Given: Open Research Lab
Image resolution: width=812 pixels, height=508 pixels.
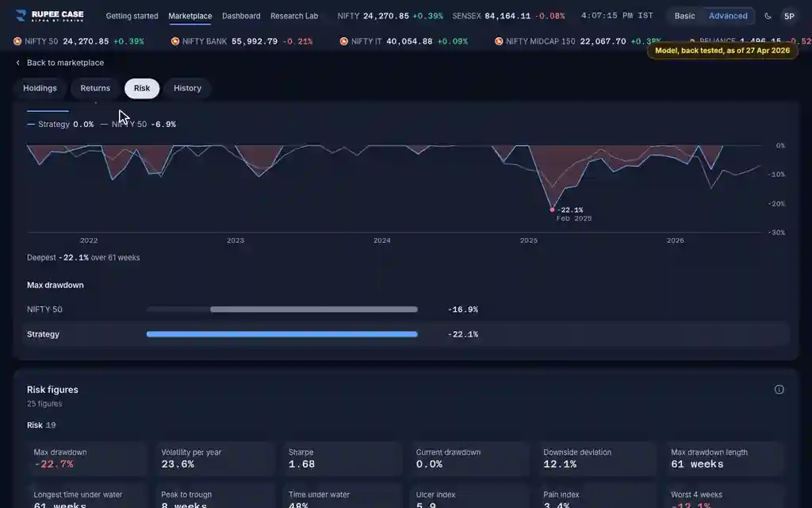Looking at the screenshot, I should [294, 16].
